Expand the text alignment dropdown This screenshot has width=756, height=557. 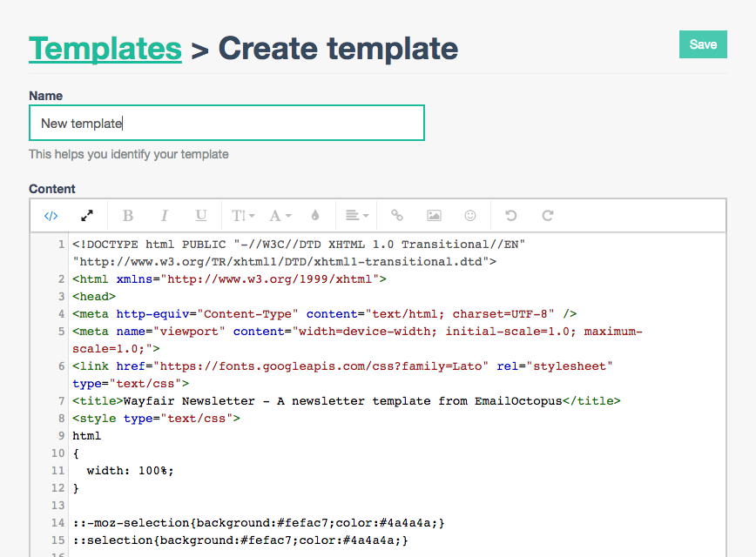(x=355, y=216)
